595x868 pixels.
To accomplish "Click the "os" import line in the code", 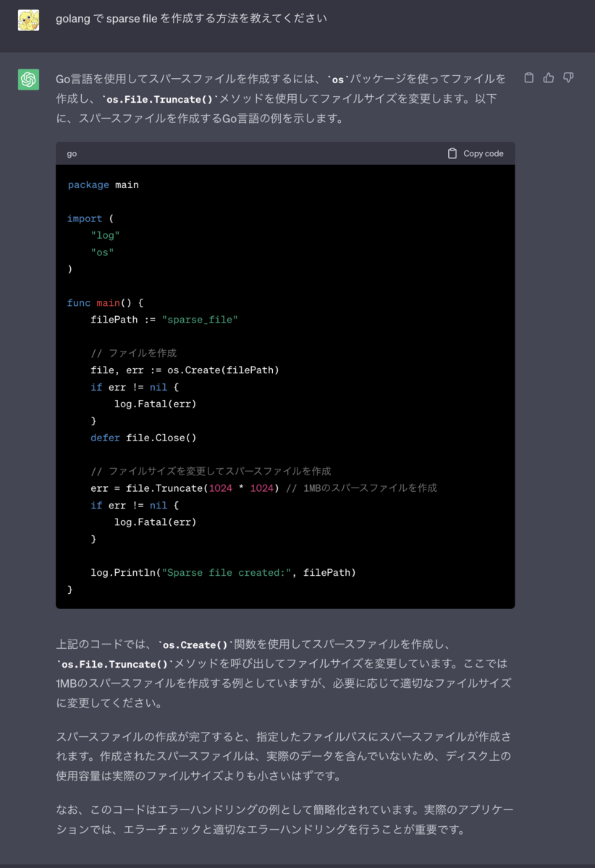I will 102,252.
